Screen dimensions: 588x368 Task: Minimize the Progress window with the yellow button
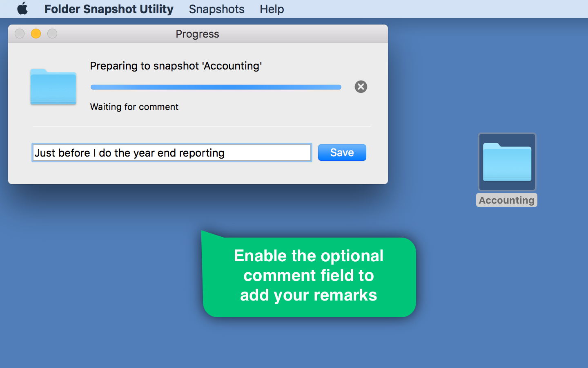click(36, 34)
